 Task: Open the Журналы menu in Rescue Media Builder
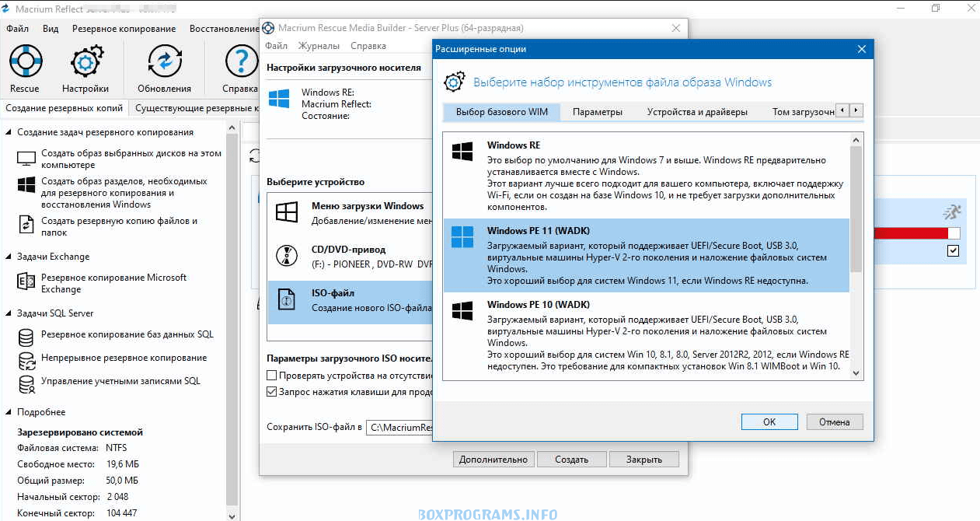pos(319,46)
